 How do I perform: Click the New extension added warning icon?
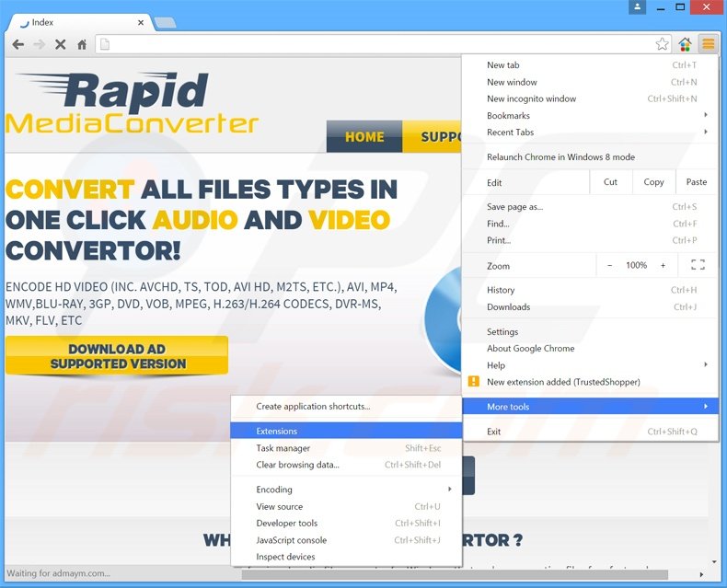pos(473,381)
